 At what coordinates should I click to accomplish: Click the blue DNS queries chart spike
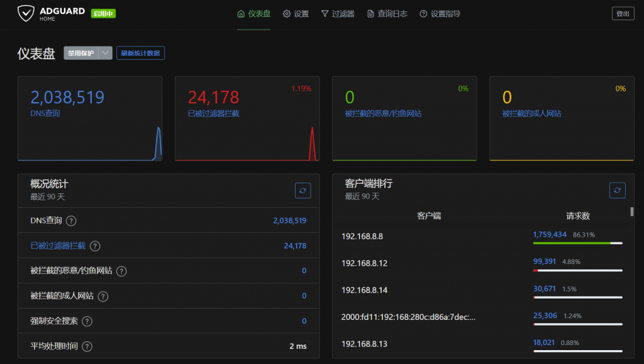[158, 144]
